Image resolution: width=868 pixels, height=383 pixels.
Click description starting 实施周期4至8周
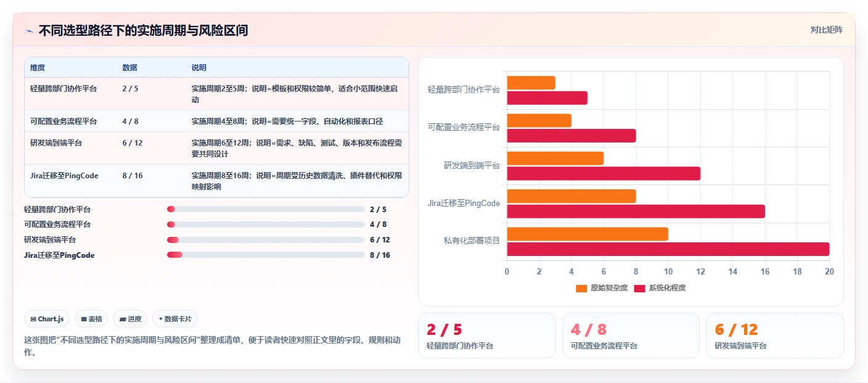pyautogui.click(x=287, y=121)
